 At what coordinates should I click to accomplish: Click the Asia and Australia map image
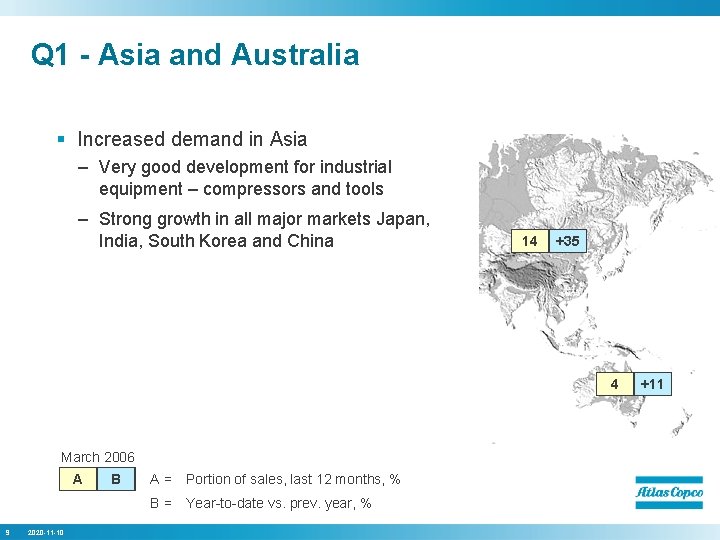point(596,287)
